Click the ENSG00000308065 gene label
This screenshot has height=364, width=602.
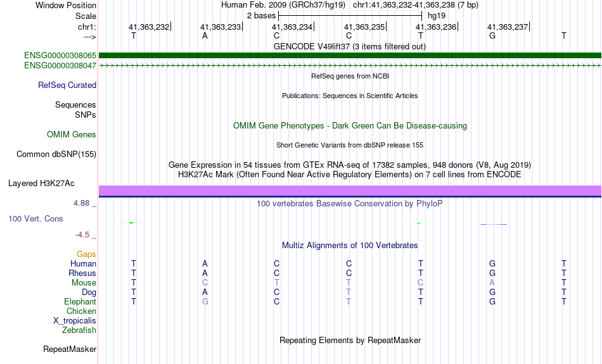click(60, 56)
